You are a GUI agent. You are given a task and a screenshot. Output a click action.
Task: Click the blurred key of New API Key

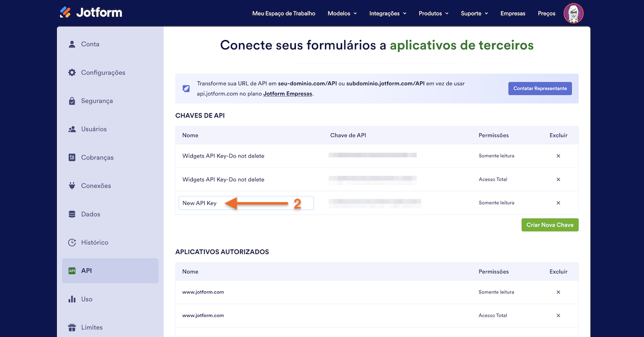coord(375,203)
